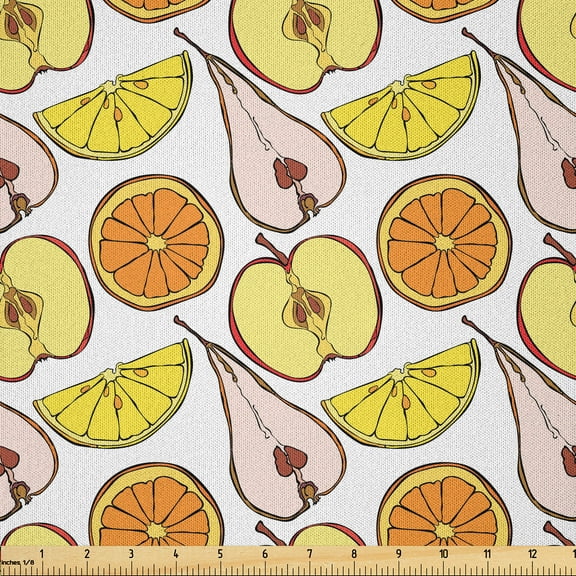Click the ruler number 11
Image resolution: width=576 pixels, height=576 pixels.
(488, 554)
